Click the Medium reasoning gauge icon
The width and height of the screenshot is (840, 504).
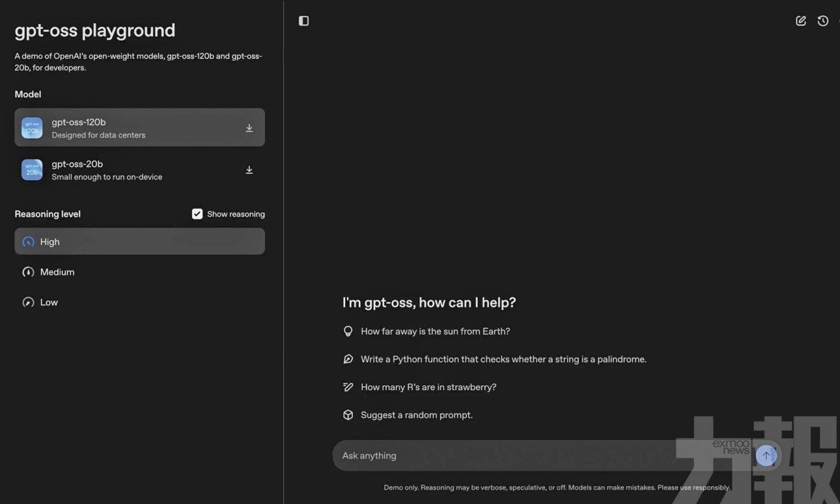tap(28, 272)
